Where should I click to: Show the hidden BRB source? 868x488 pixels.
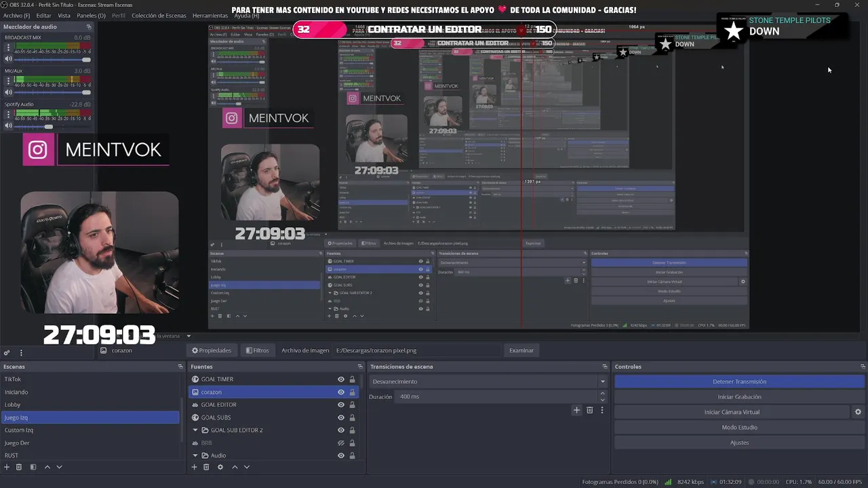click(x=341, y=443)
